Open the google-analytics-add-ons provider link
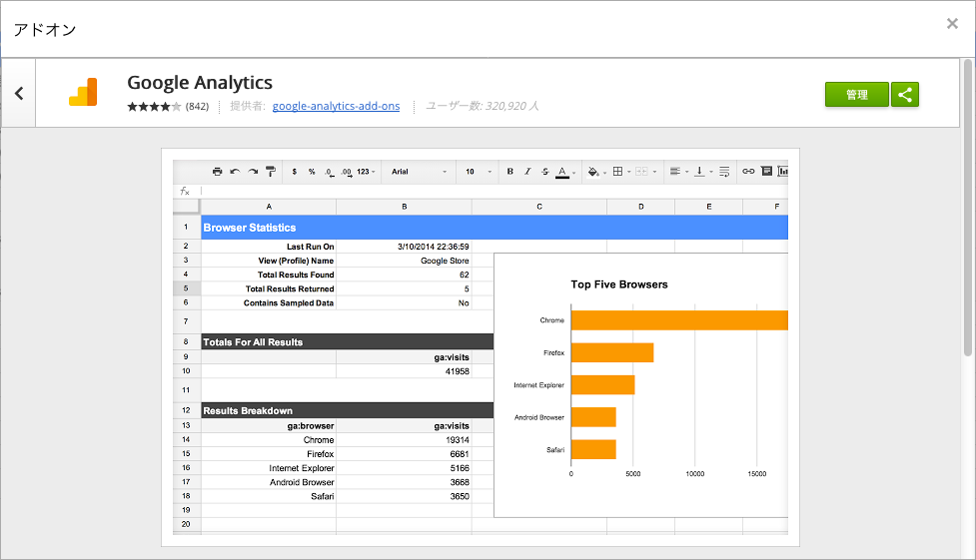 [336, 106]
